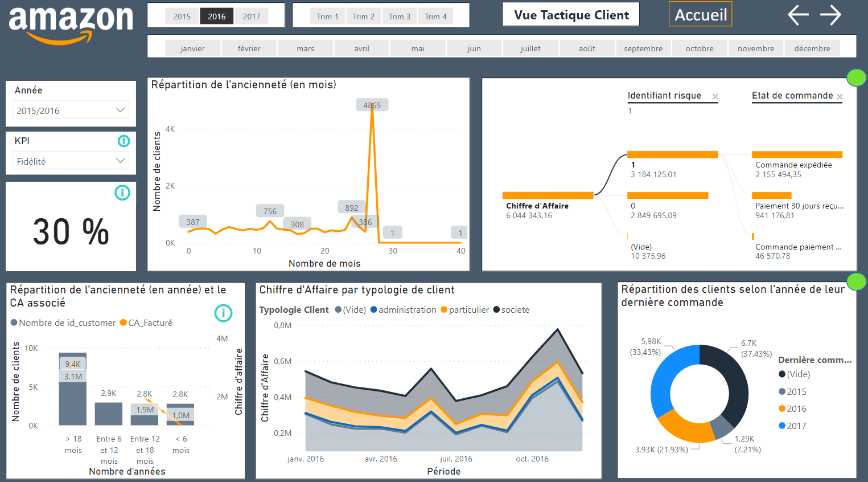Image resolution: width=868 pixels, height=482 pixels.
Task: Select year 2017 slicer
Action: pyautogui.click(x=252, y=16)
